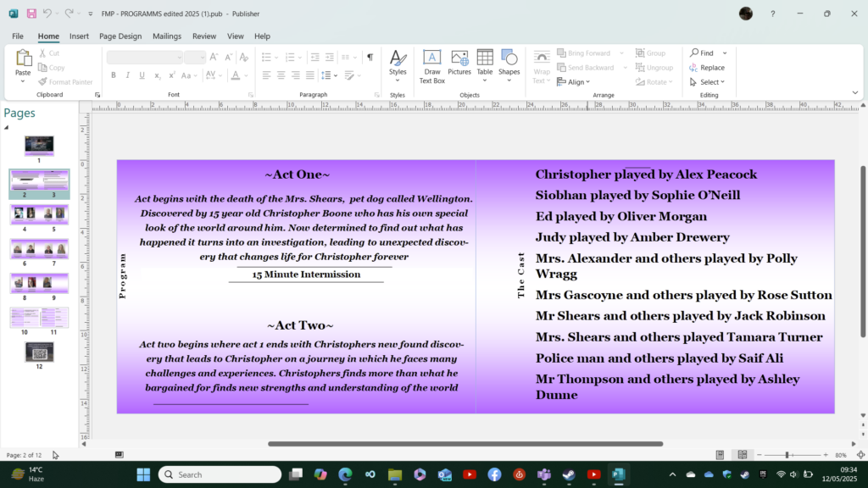Toggle Underline formatting
Image resolution: width=868 pixels, height=488 pixels.
click(142, 75)
